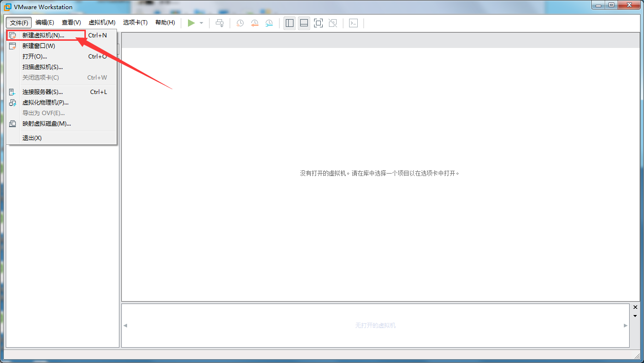Switch to Unity mode from the toolbar
Viewport: 644px width, 363px height.
pos(333,23)
